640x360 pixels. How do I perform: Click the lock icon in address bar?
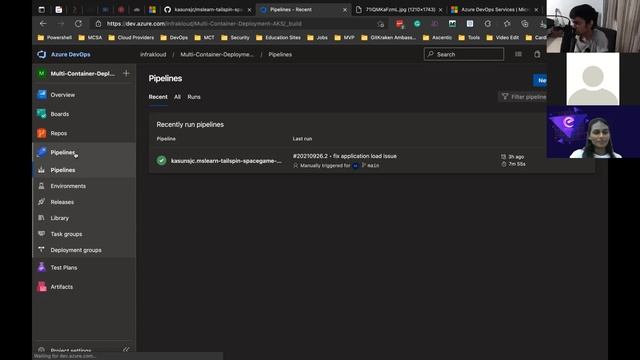98,24
